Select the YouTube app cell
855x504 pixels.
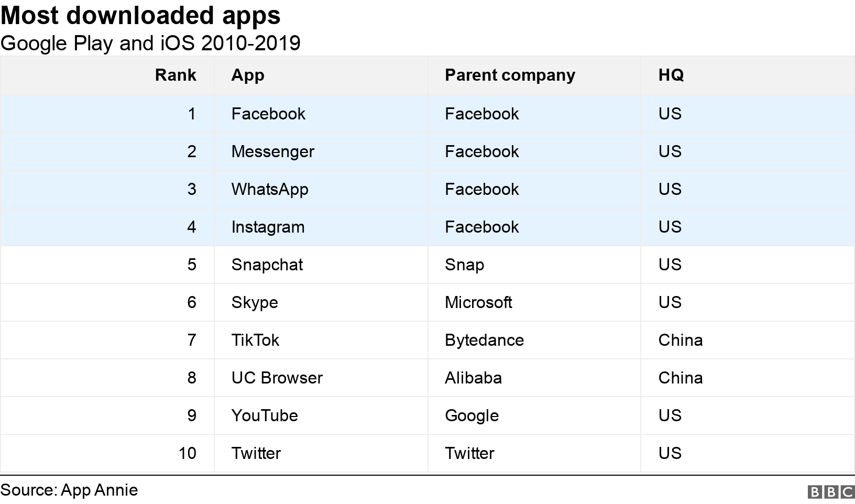(x=265, y=415)
